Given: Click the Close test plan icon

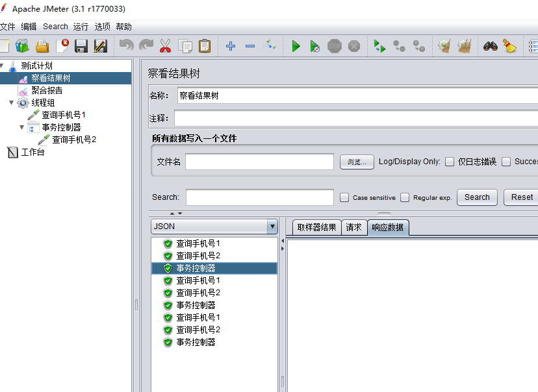Looking at the screenshot, I should (x=62, y=46).
